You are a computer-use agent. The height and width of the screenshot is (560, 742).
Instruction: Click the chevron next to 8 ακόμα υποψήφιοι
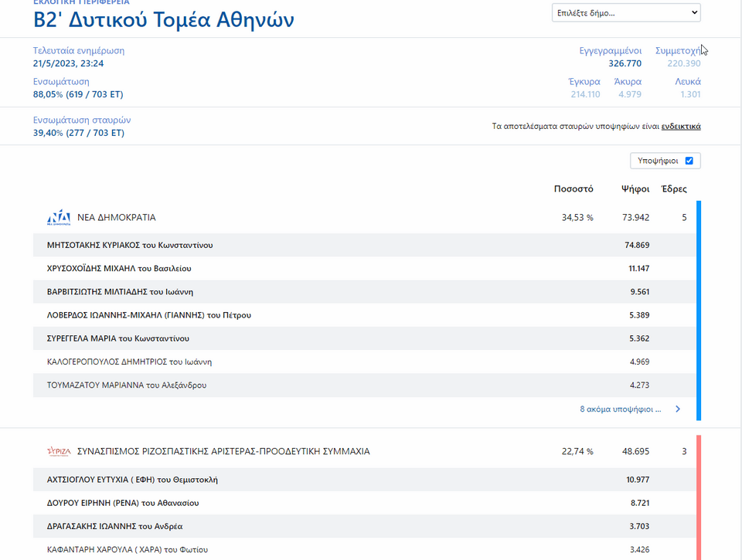tap(678, 409)
